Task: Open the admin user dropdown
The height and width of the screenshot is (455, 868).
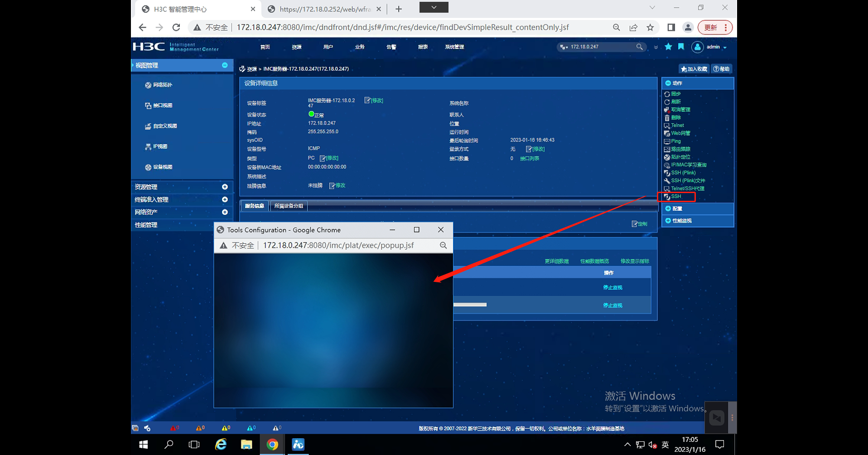Action: coord(709,47)
